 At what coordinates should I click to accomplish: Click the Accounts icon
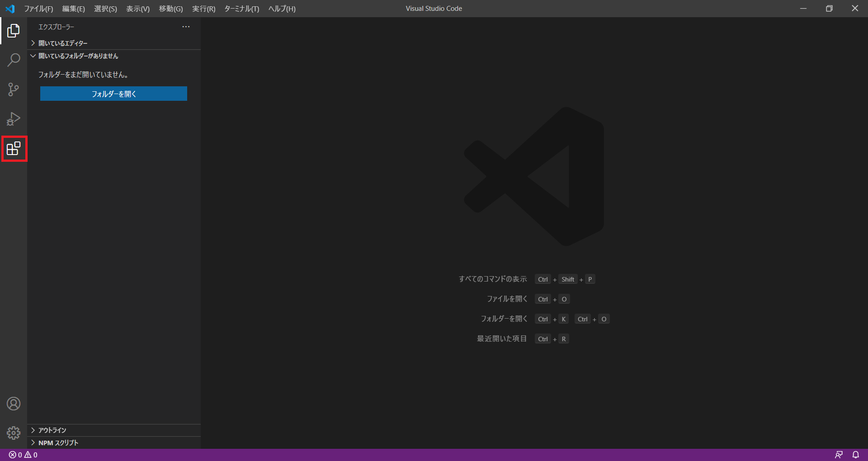[x=14, y=404]
